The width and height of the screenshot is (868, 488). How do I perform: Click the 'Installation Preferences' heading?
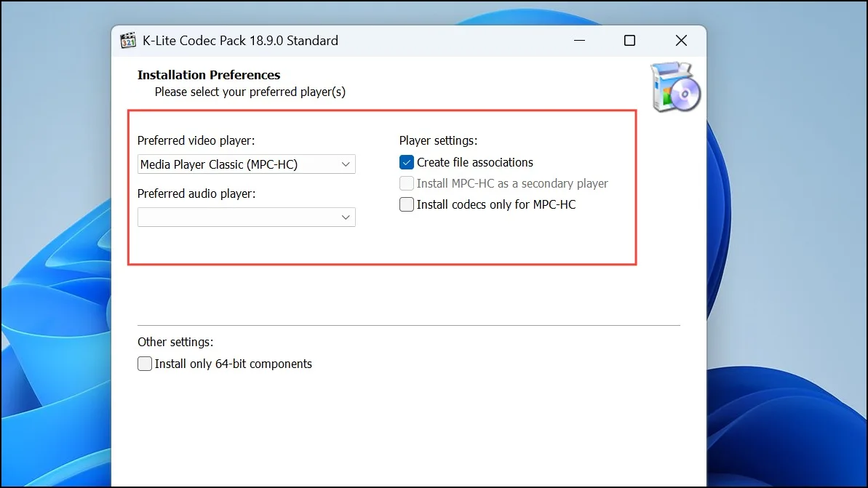tap(209, 75)
